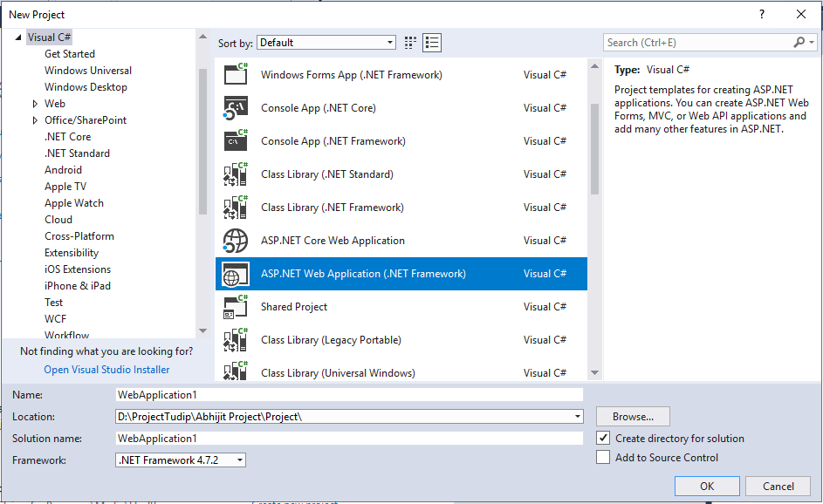Click the Console App (.NET Core) icon
Image resolution: width=823 pixels, height=504 pixels.
[236, 107]
